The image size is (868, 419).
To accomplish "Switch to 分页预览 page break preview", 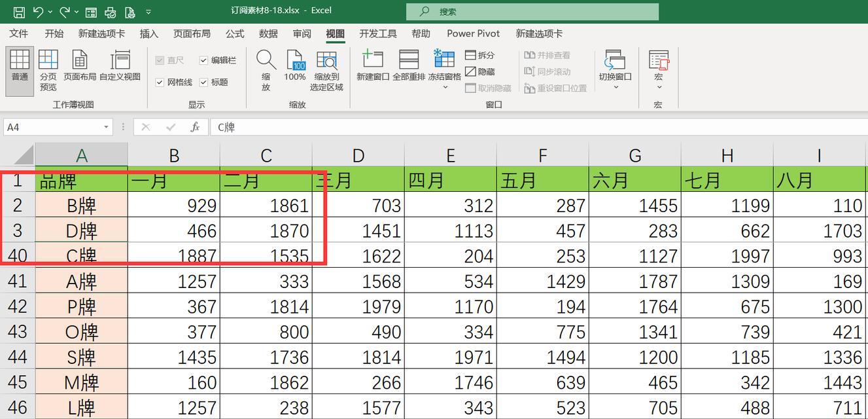I will coord(48,71).
